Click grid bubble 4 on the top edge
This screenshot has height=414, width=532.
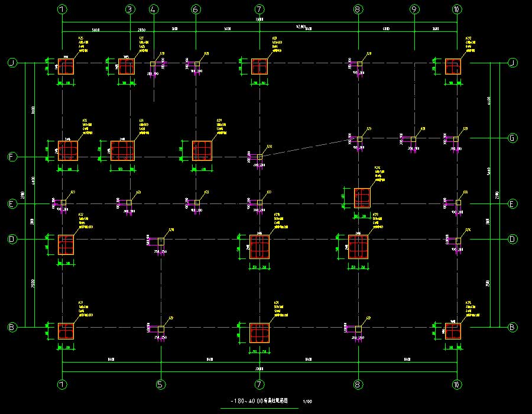point(154,9)
